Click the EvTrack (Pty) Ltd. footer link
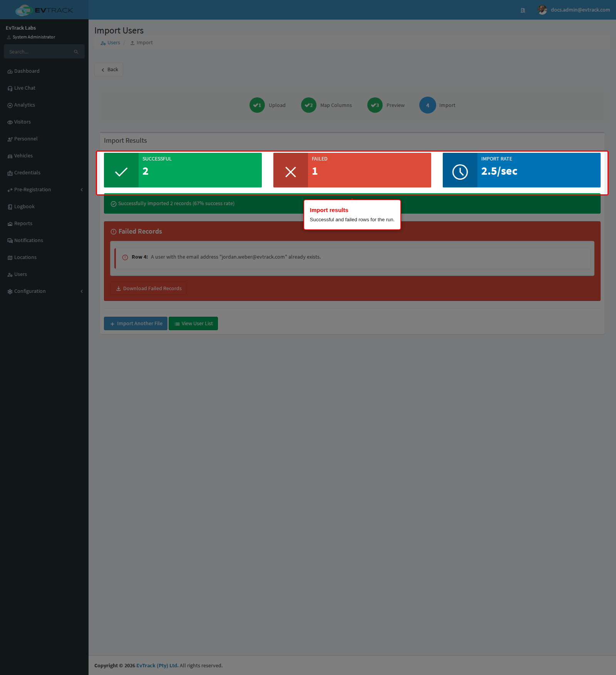616x675 pixels. [157, 665]
